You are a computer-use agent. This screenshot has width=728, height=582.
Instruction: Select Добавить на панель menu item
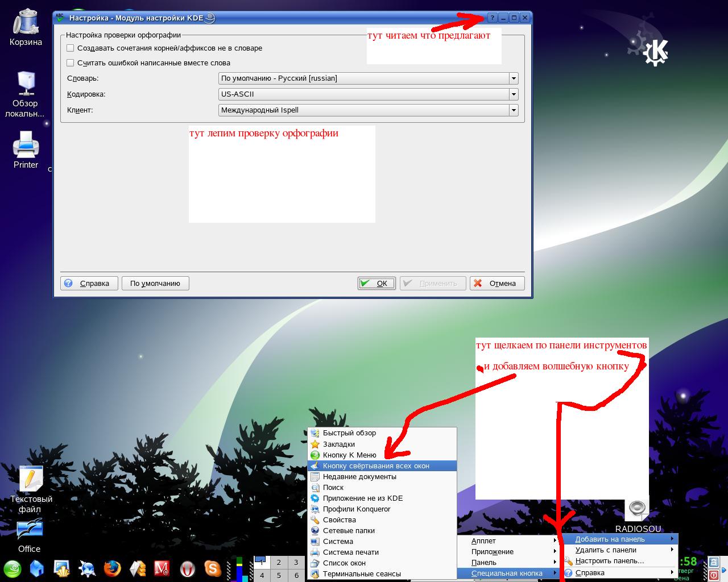620,539
